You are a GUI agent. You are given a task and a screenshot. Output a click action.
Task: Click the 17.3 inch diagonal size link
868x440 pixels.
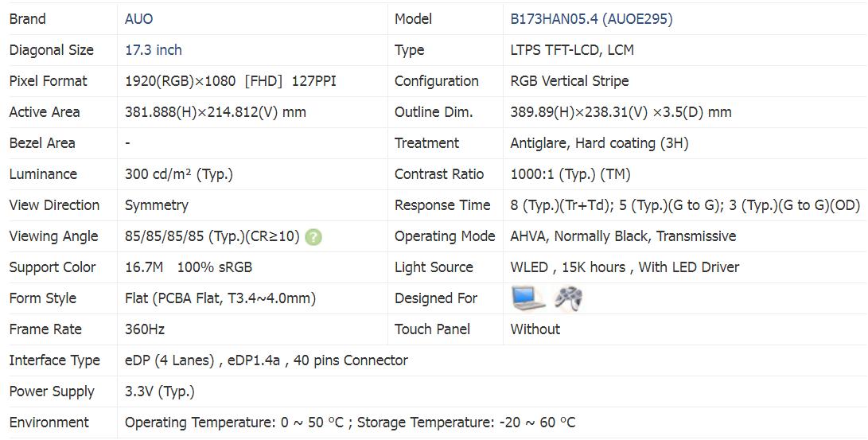(154, 50)
